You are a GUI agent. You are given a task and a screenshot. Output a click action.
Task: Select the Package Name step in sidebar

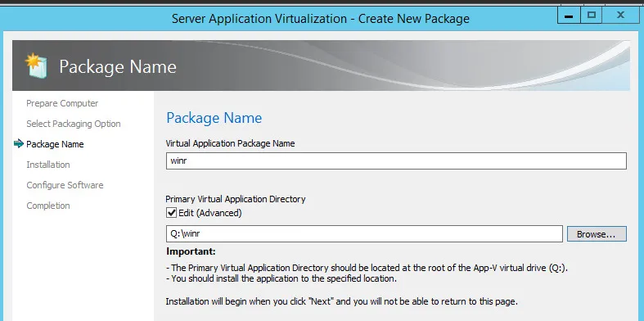(55, 144)
